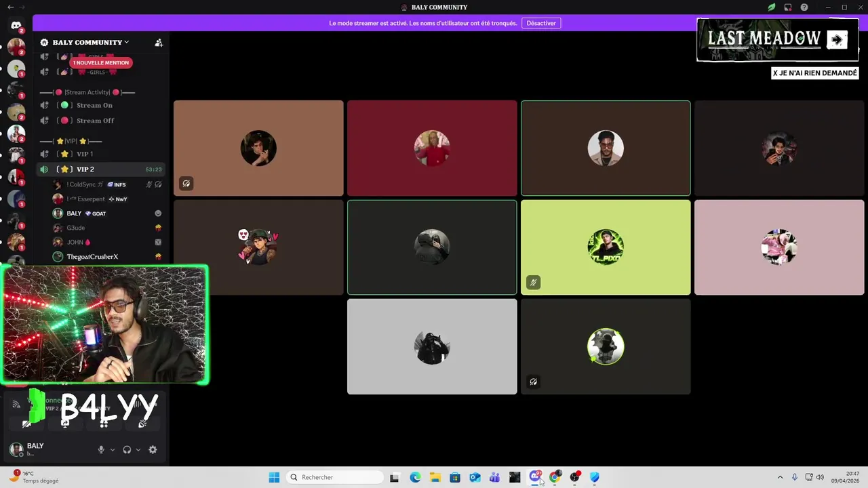Open Discord taskbar icon

(535, 477)
